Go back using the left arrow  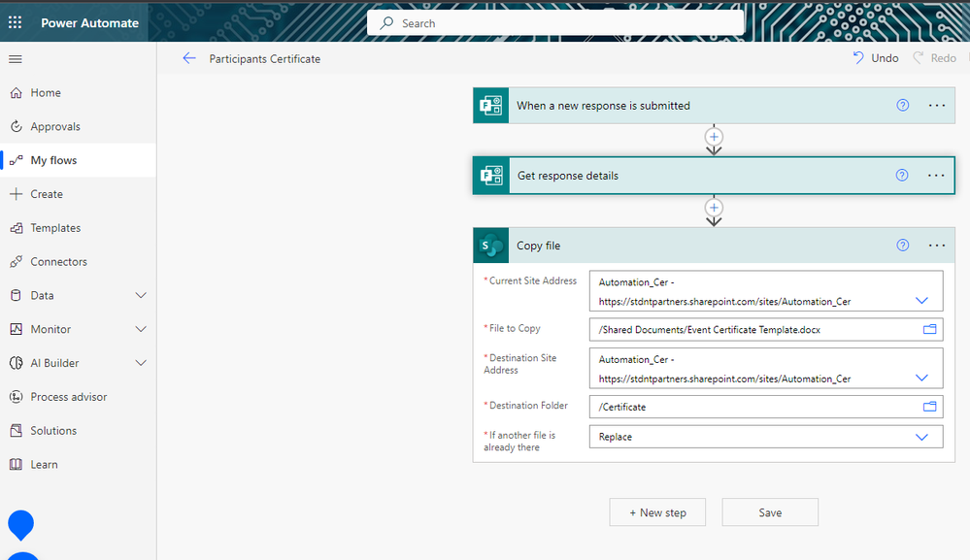(x=189, y=59)
